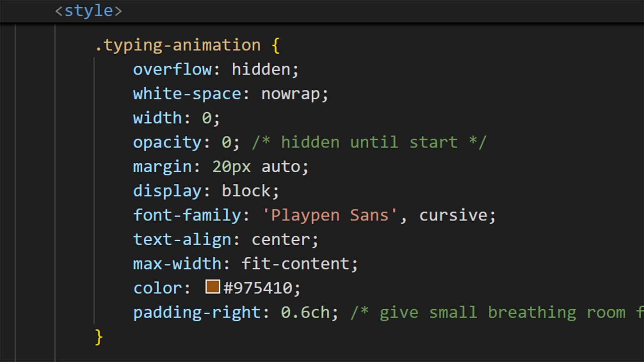The image size is (644, 362).
Task: Click the .typing-animation selector
Action: click(178, 45)
